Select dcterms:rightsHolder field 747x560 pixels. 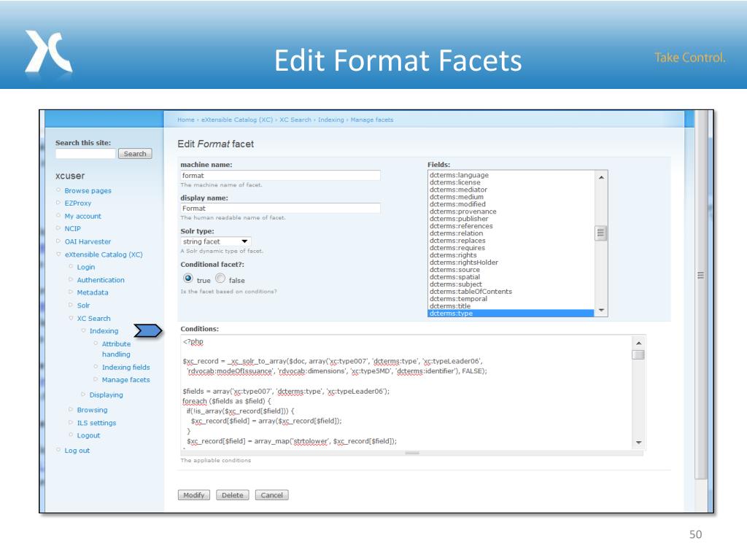(x=463, y=262)
